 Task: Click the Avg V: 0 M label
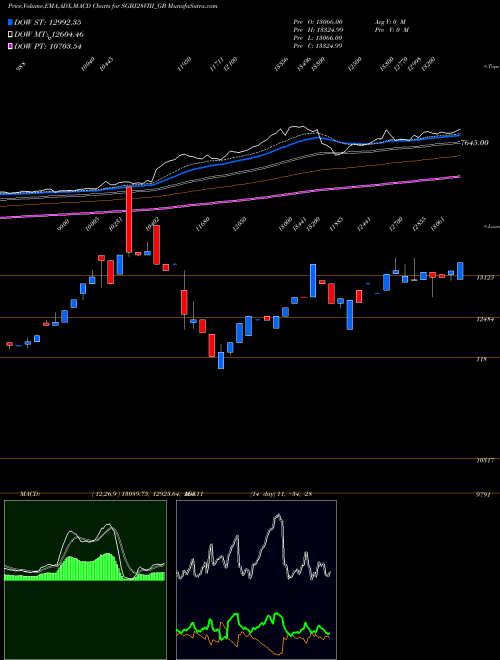(390, 22)
